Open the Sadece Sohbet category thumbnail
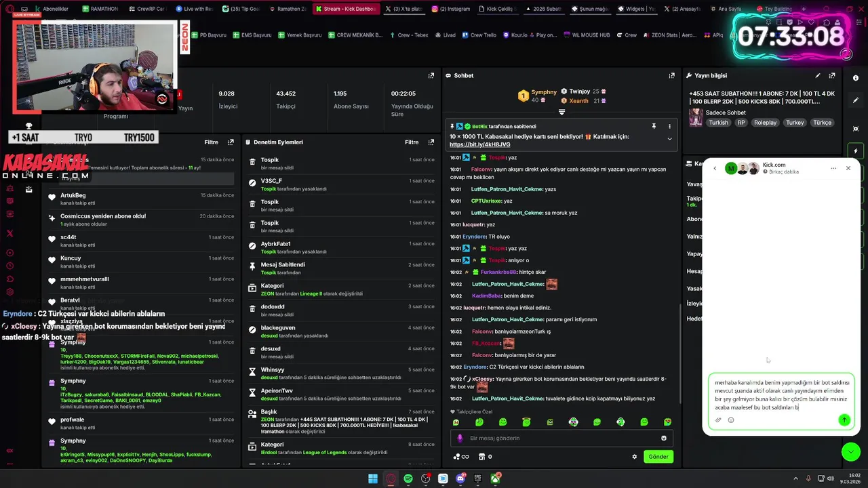This screenshot has width=868, height=488. [696, 117]
